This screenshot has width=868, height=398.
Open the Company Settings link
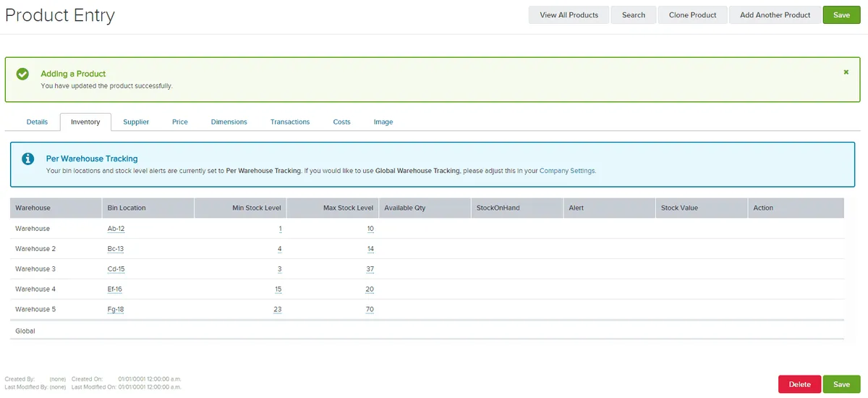(567, 172)
